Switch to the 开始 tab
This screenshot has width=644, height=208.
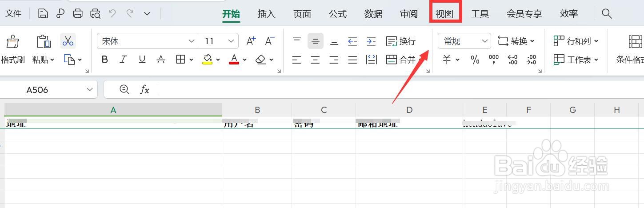pyautogui.click(x=231, y=14)
